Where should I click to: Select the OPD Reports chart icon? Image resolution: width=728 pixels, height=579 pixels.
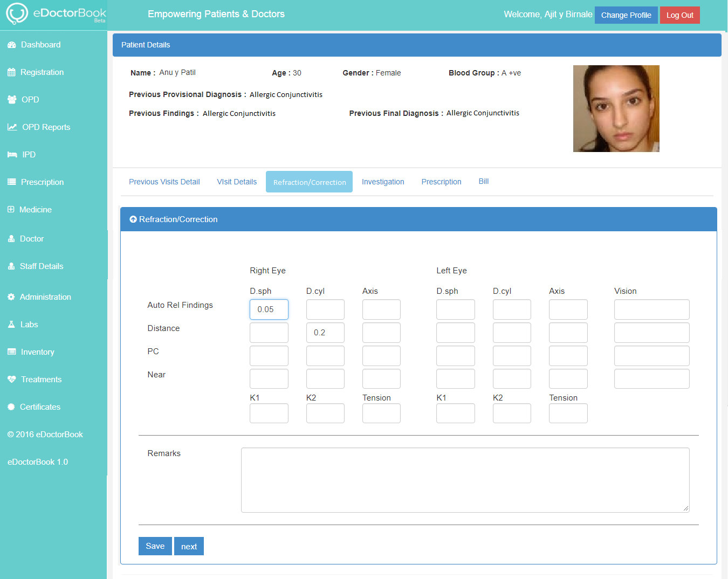pyautogui.click(x=12, y=127)
